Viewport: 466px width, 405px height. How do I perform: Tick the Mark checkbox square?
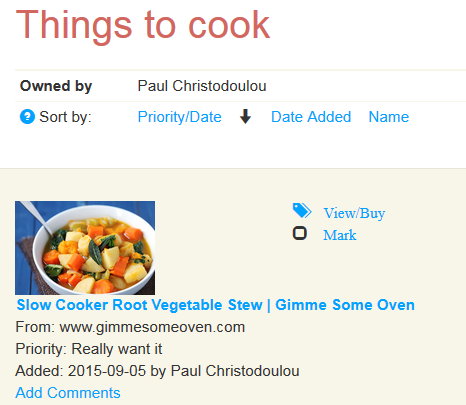(x=300, y=233)
